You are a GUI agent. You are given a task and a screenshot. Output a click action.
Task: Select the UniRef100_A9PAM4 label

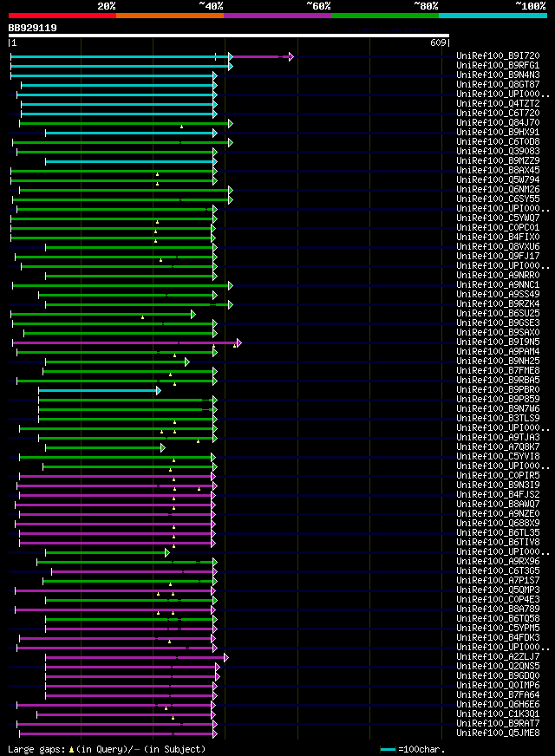click(x=498, y=352)
